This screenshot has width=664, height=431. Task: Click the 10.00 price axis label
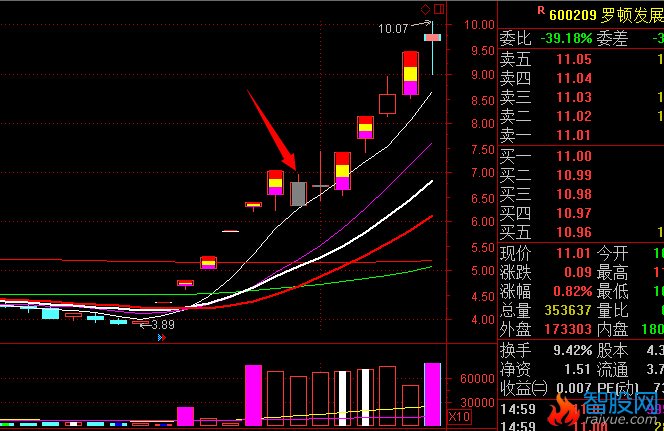(479, 25)
